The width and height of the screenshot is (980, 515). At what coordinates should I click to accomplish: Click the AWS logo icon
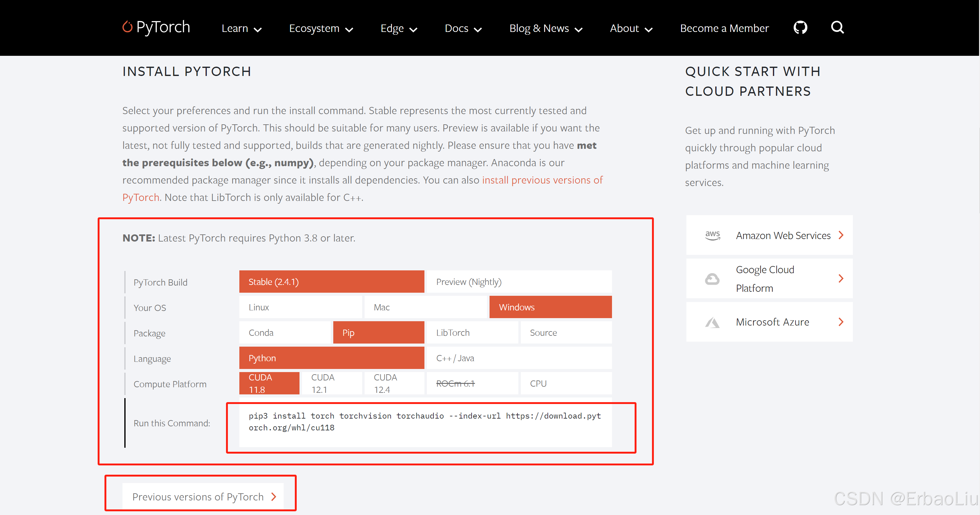coord(712,235)
